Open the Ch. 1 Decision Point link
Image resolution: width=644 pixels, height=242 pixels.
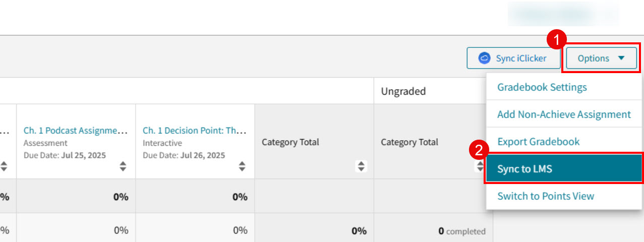click(x=194, y=131)
